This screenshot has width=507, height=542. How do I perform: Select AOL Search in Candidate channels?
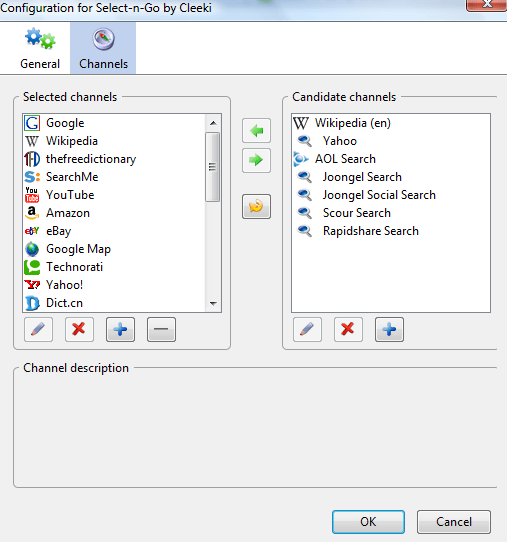tap(391, 159)
